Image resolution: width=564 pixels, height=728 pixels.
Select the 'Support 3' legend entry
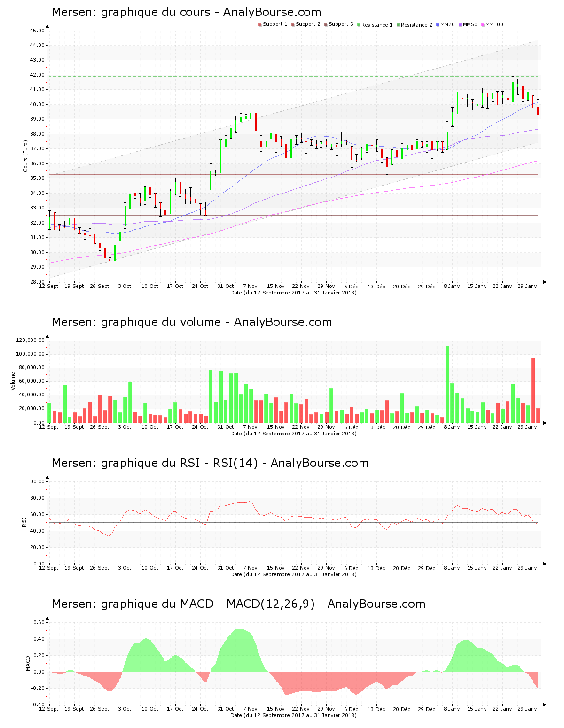tap(338, 24)
